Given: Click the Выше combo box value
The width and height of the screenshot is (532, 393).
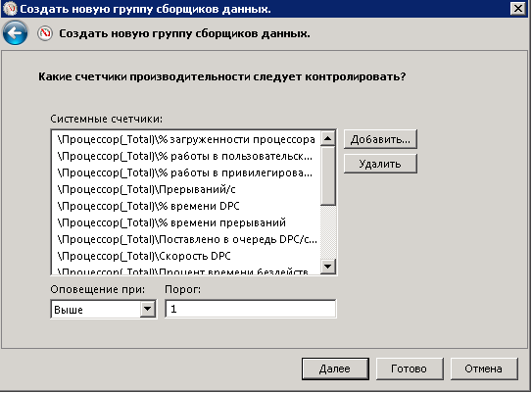Looking at the screenshot, I should click(96, 309).
